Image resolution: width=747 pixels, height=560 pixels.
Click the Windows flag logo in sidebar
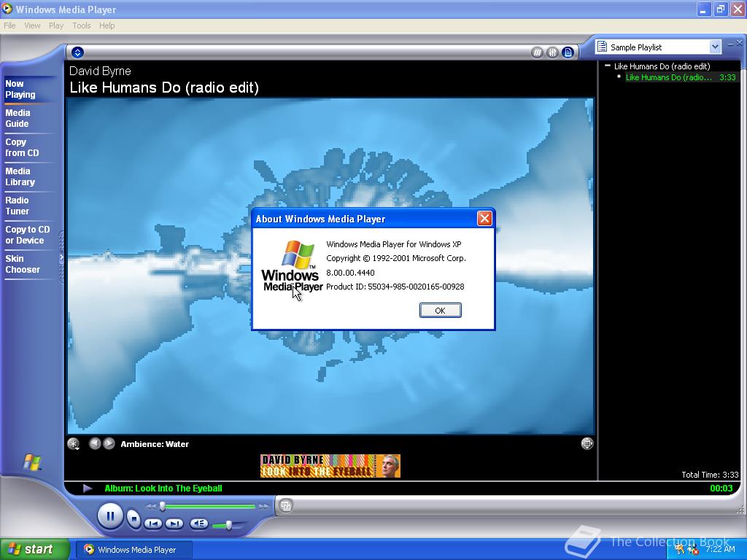tap(32, 462)
